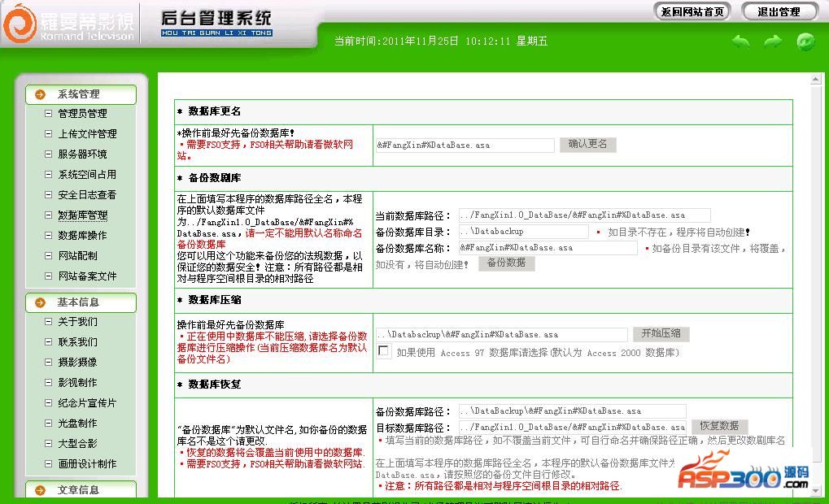Click the 备份数据 button
829x504 pixels.
(507, 263)
